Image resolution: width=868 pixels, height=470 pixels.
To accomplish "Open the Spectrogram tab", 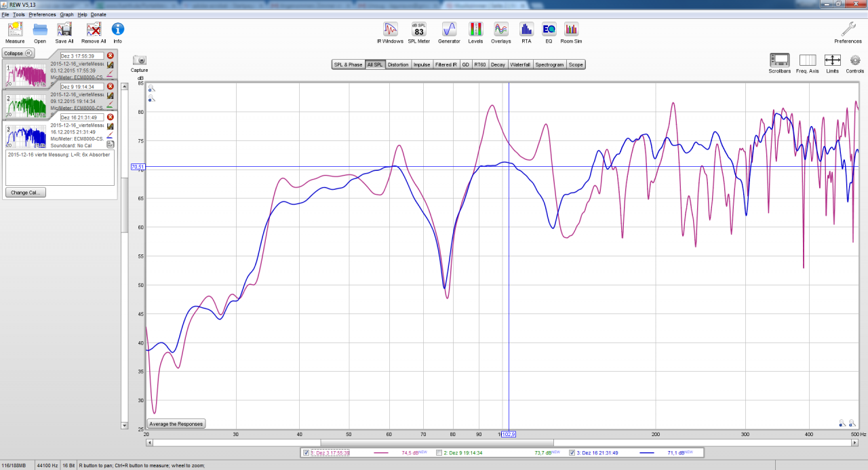I will [x=549, y=64].
